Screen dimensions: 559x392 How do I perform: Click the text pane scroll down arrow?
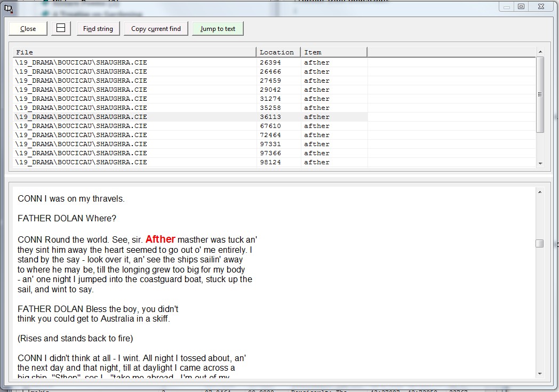[x=540, y=373]
